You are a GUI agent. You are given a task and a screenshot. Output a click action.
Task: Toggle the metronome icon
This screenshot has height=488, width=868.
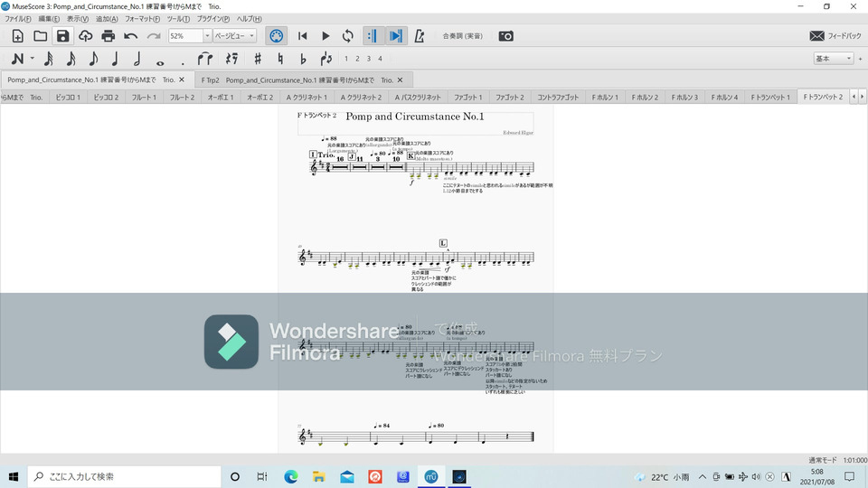pyautogui.click(x=420, y=36)
